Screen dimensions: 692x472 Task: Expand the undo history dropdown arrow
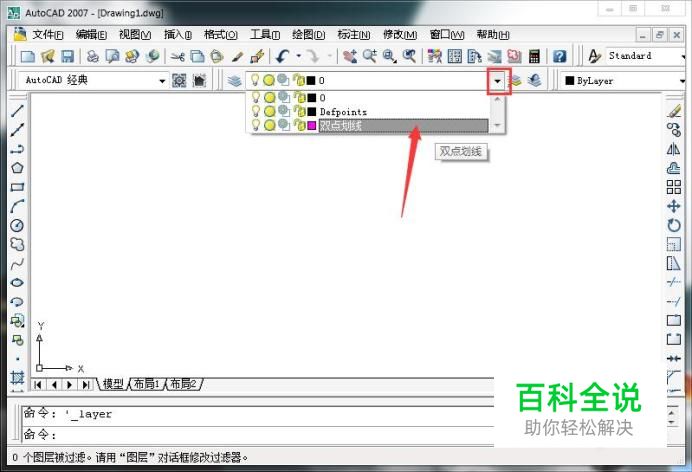pos(299,56)
